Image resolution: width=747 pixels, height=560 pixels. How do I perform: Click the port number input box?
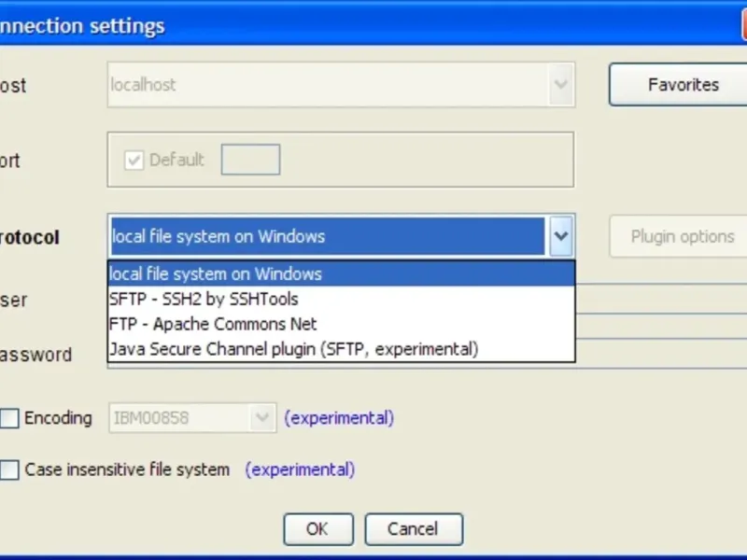(250, 160)
